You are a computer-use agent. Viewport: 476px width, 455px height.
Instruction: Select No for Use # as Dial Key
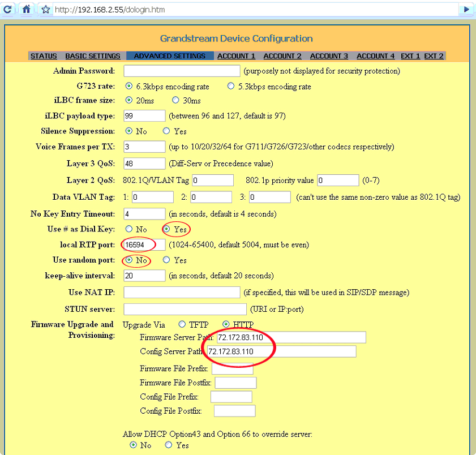(128, 229)
